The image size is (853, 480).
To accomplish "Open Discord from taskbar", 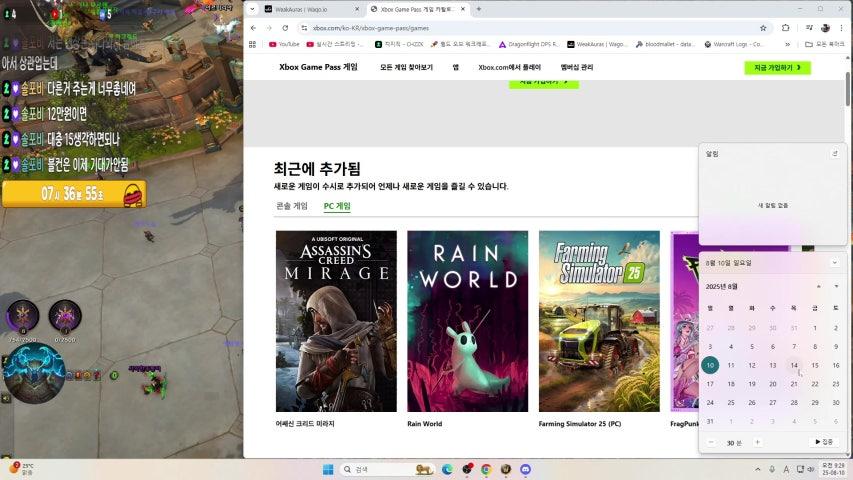I will click(526, 470).
